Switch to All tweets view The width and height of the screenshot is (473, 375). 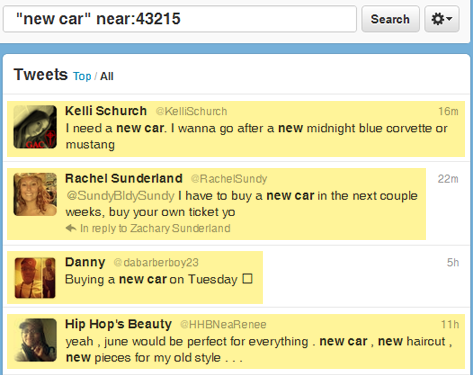(107, 76)
